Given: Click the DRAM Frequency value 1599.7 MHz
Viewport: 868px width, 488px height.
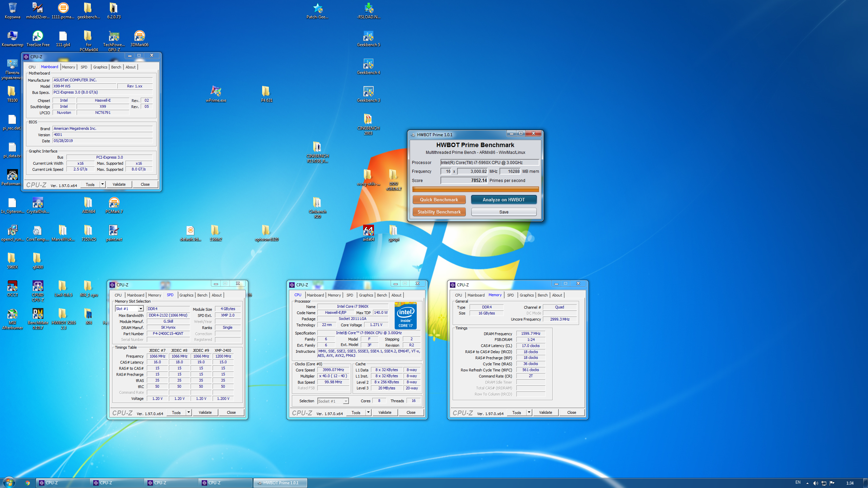Looking at the screenshot, I should pos(531,333).
